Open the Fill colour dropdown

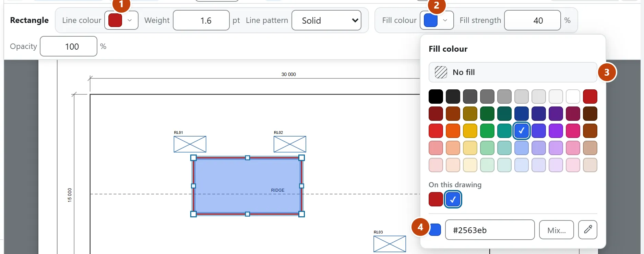(x=437, y=20)
